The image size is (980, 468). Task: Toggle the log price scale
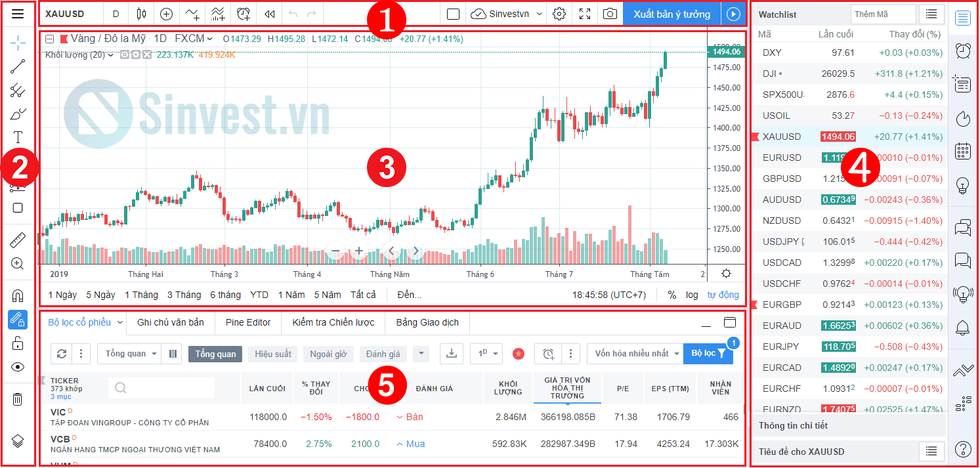pos(692,295)
